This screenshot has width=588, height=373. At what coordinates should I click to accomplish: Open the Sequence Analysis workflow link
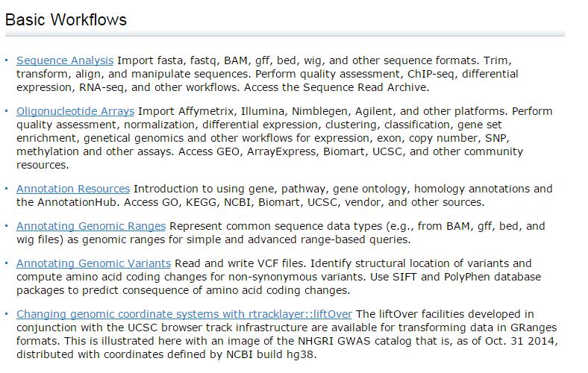(x=65, y=60)
